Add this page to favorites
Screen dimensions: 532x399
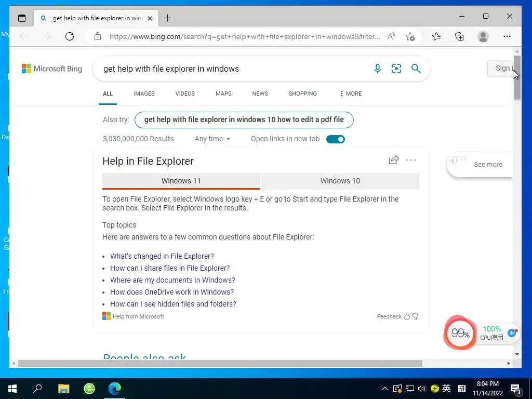[410, 36]
